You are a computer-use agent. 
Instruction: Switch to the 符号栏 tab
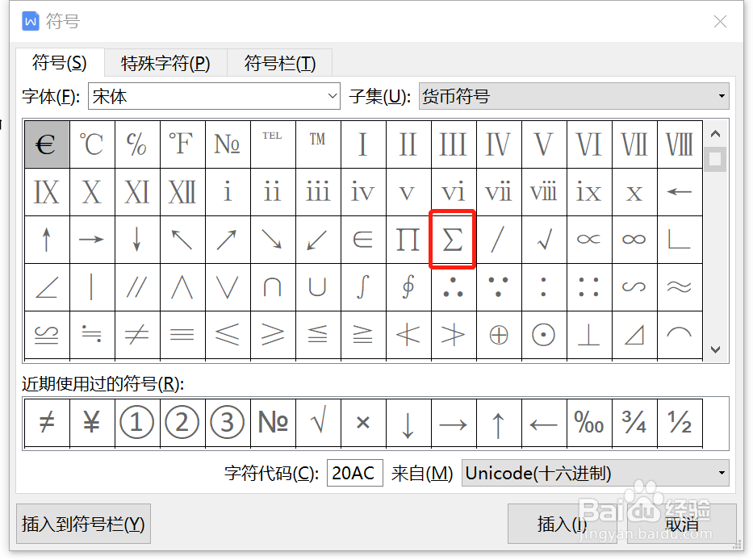[x=279, y=61]
